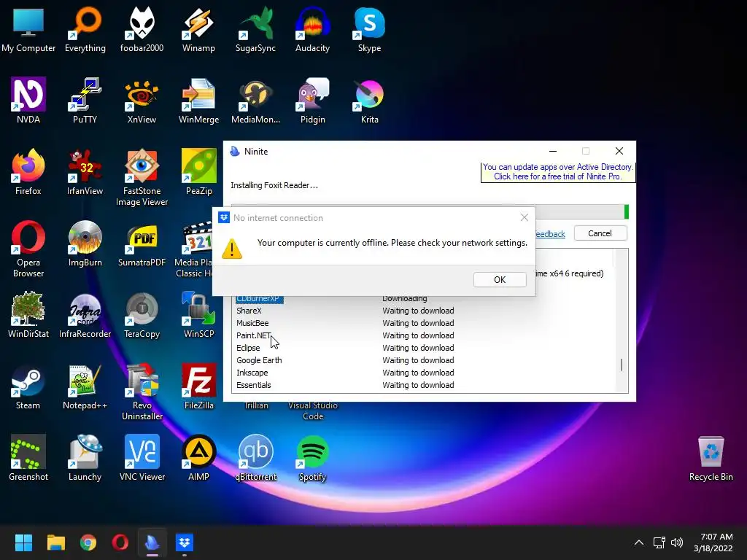Viewport: 747px width, 560px height.
Task: Select the Greenshot desktop icon
Action: (28, 457)
